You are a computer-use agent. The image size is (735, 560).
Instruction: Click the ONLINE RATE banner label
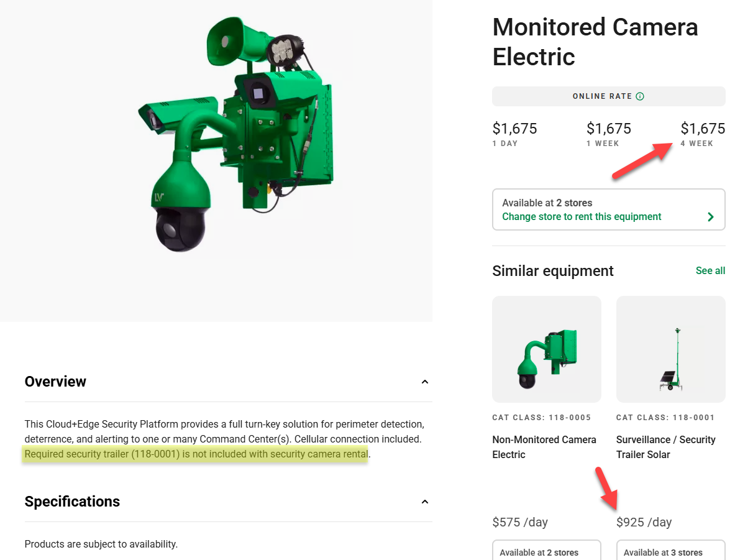pos(602,96)
